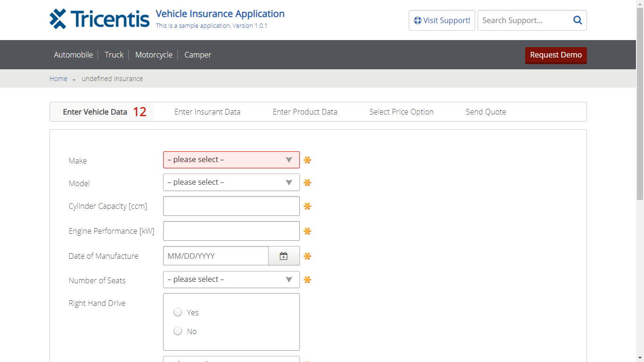Open the Number of Seats dropdown
This screenshot has width=644, height=362.
[x=231, y=280]
